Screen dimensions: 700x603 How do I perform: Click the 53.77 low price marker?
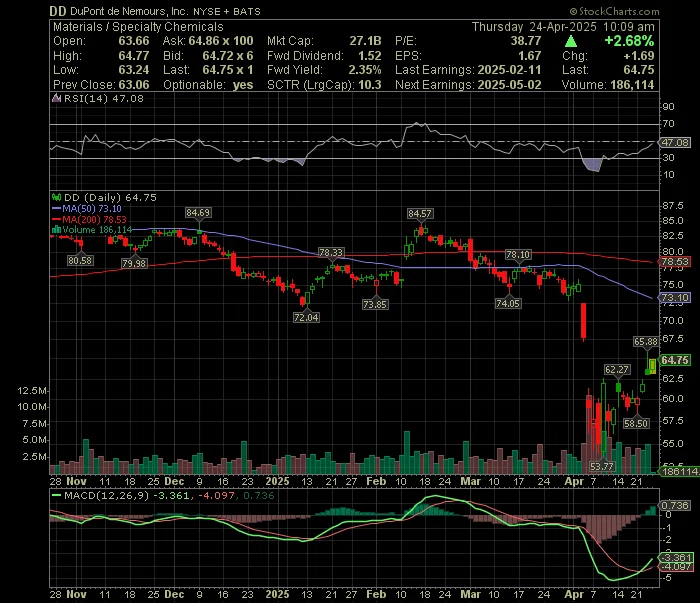(602, 466)
